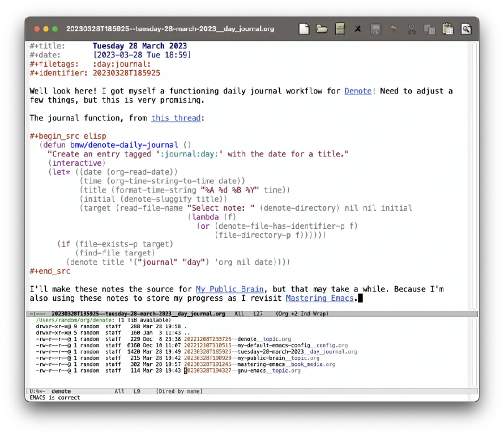The image size is (504, 435).
Task: Cut text with the scissors icon
Action: point(412,29)
